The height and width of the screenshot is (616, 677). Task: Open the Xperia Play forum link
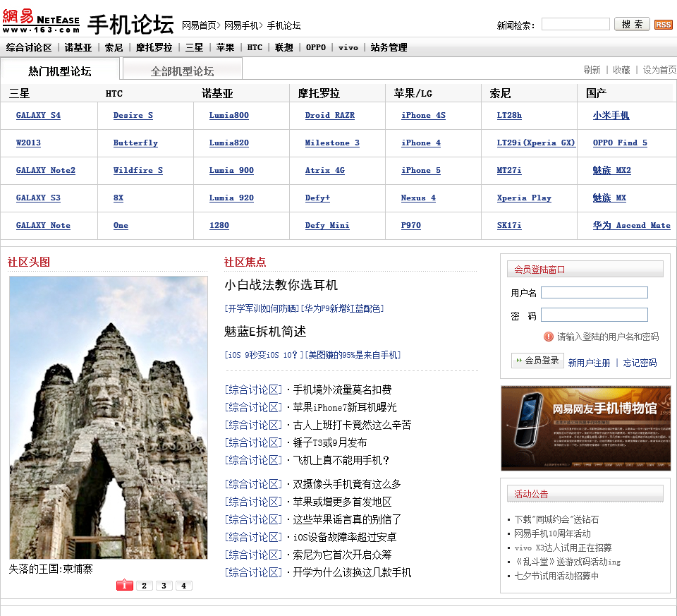[x=524, y=198]
